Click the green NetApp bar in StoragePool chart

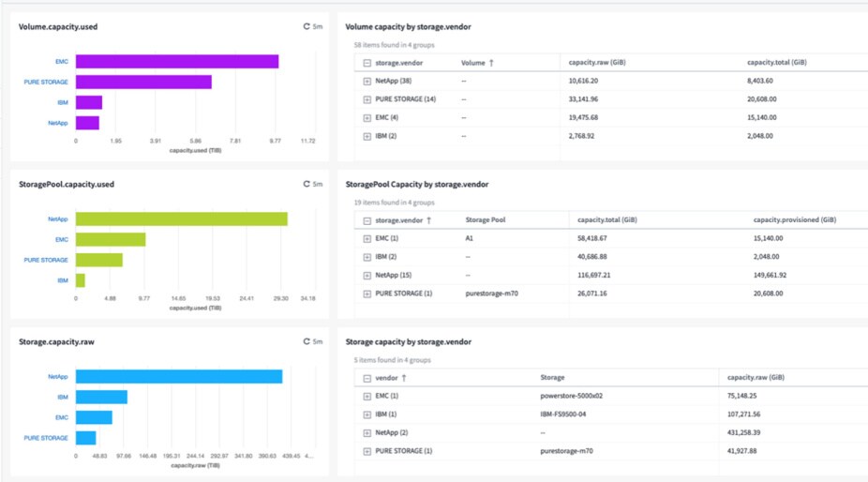181,218
